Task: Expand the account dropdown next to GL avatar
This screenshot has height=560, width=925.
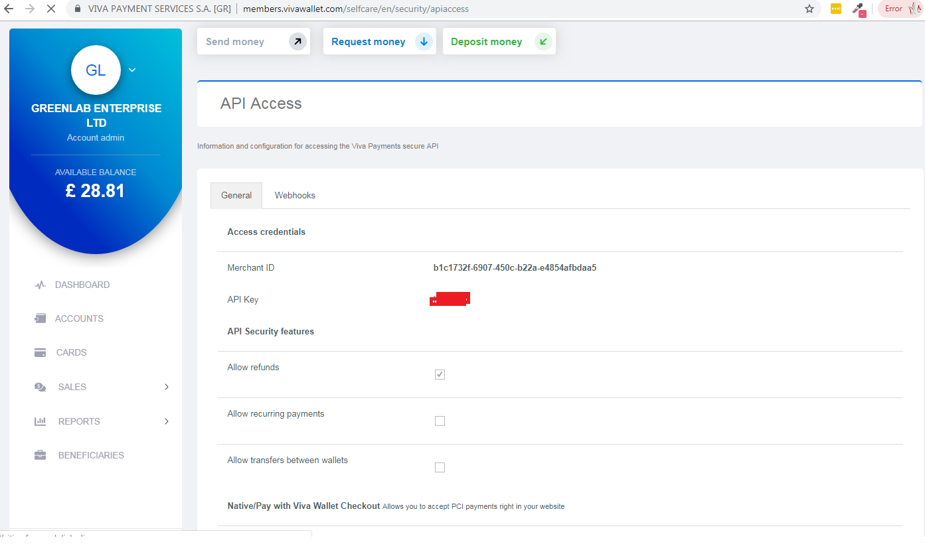Action: point(131,70)
